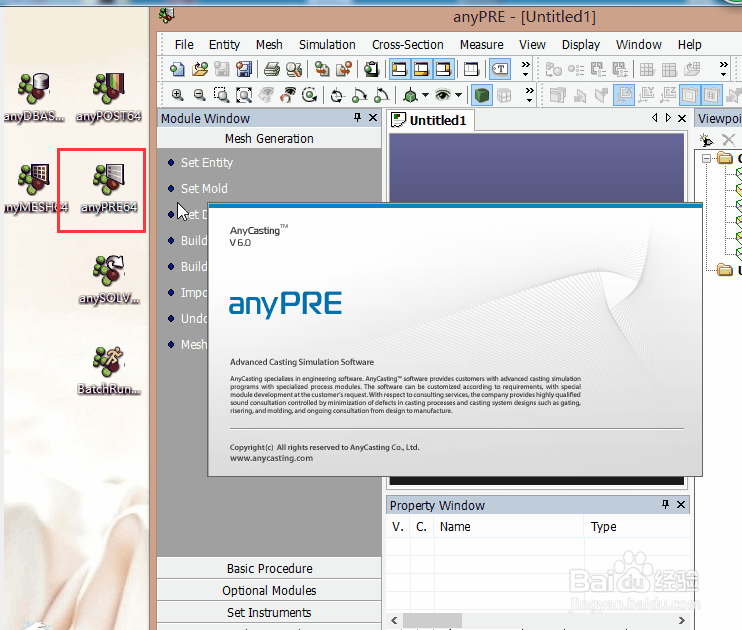Click the New document toolbar icon
This screenshot has height=630, width=742.
pyautogui.click(x=177, y=70)
